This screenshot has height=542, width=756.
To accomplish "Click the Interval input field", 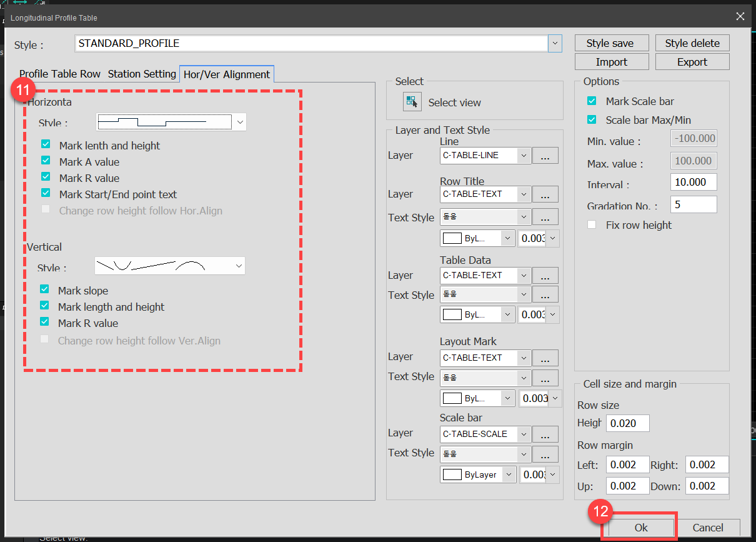I will pyautogui.click(x=694, y=182).
